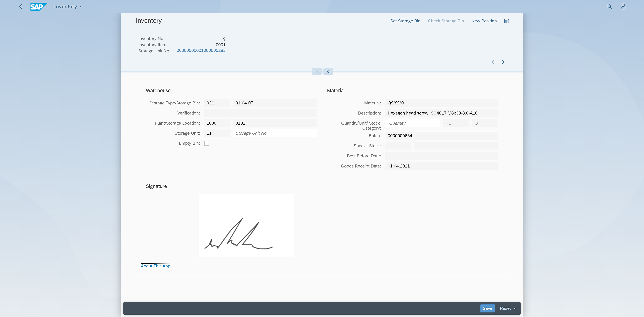This screenshot has width=644, height=317.
Task: Click the Storage Bin field 01-04-05
Action: [275, 103]
